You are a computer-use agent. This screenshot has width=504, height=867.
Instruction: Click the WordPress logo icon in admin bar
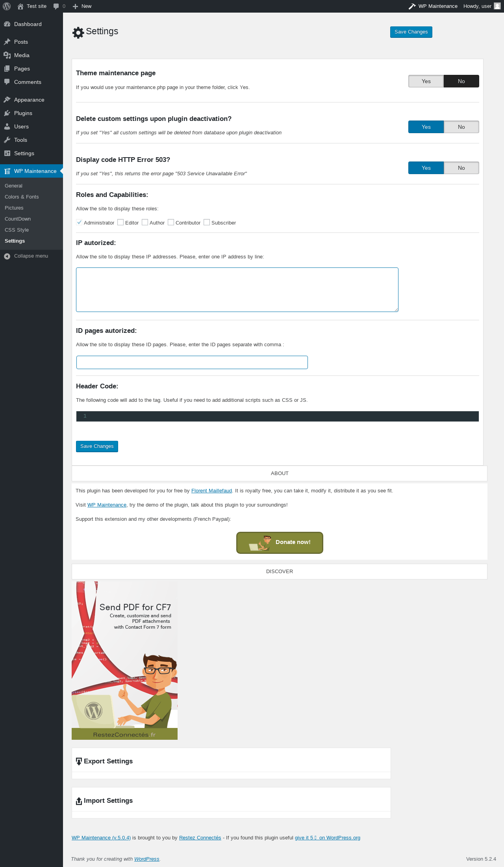tap(7, 6)
